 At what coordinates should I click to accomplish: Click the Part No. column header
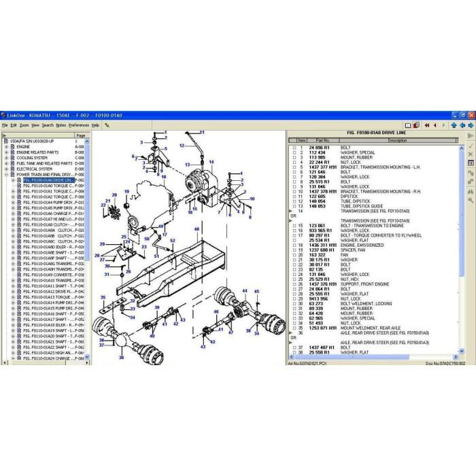tap(323, 140)
